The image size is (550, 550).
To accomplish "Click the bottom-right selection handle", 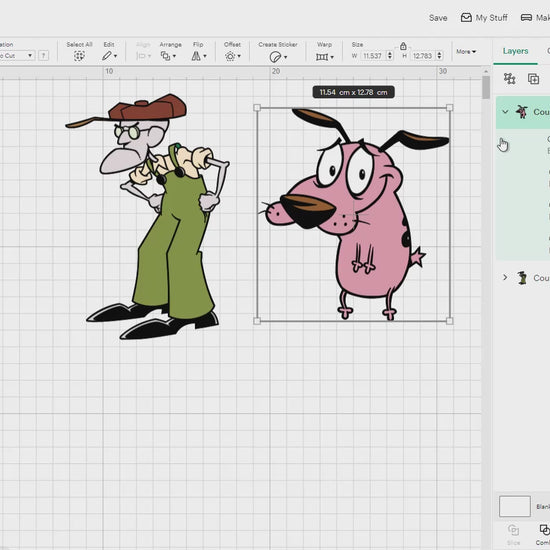I will (449, 321).
